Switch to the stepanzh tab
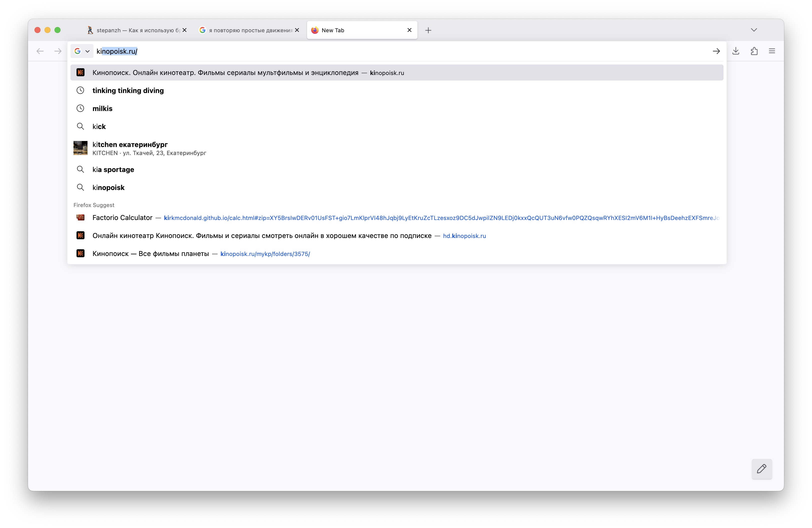This screenshot has width=812, height=528. click(x=137, y=30)
